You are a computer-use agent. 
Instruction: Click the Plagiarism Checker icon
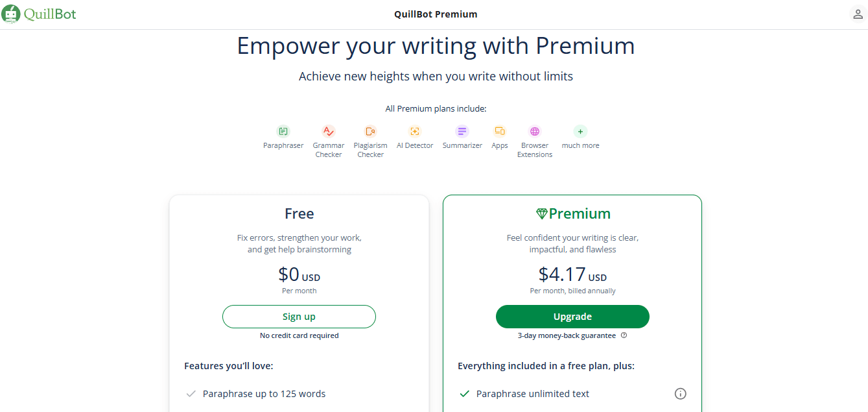click(370, 131)
